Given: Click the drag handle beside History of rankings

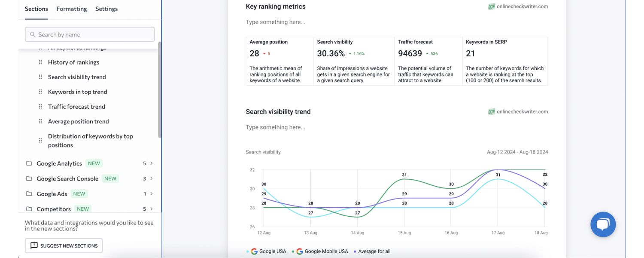Looking at the screenshot, I should tap(40, 62).
